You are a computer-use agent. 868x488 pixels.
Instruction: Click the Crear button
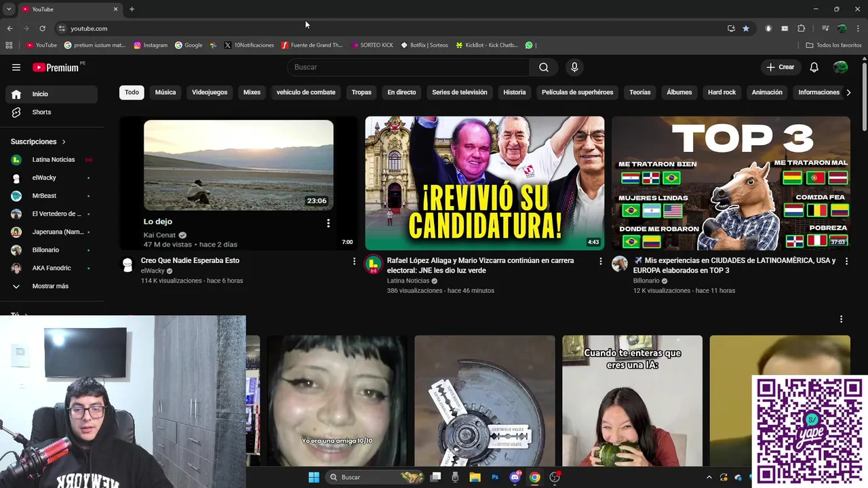(781, 67)
